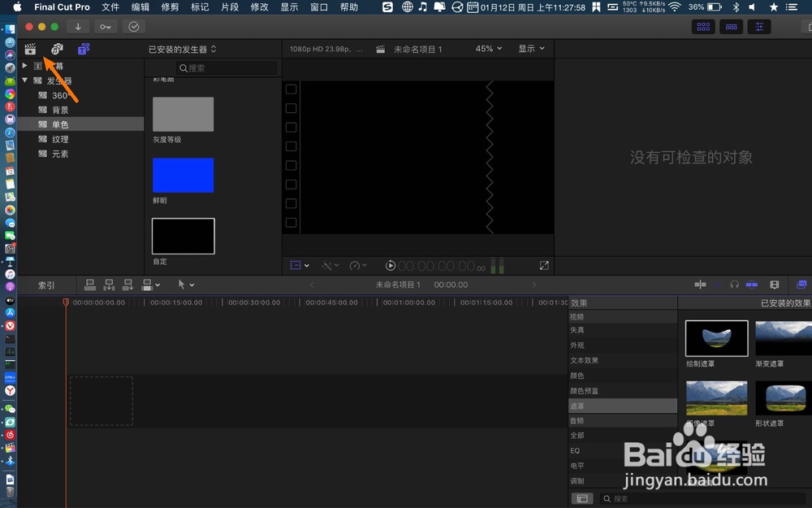Select the 绘制遮罩 effect thumbnail

click(717, 338)
